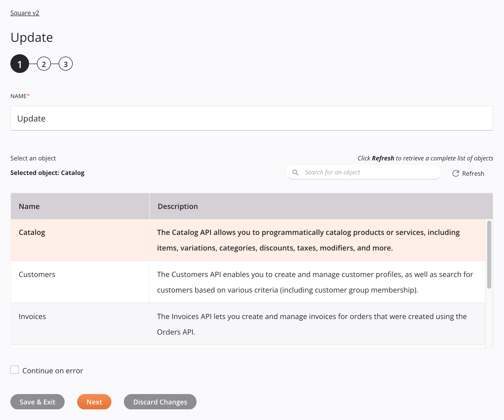
Task: Click step 2 circle in progress indicator
Action: (x=44, y=64)
